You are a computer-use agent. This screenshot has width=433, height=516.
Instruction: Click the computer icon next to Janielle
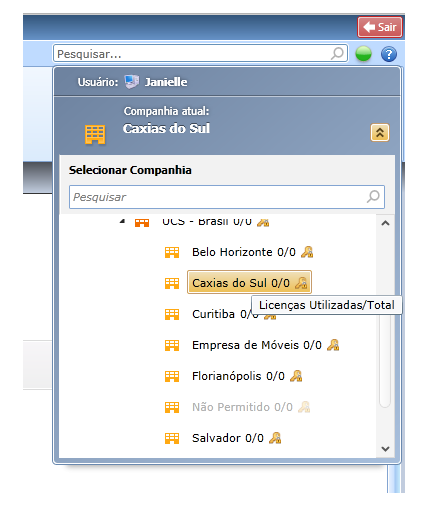tap(132, 82)
